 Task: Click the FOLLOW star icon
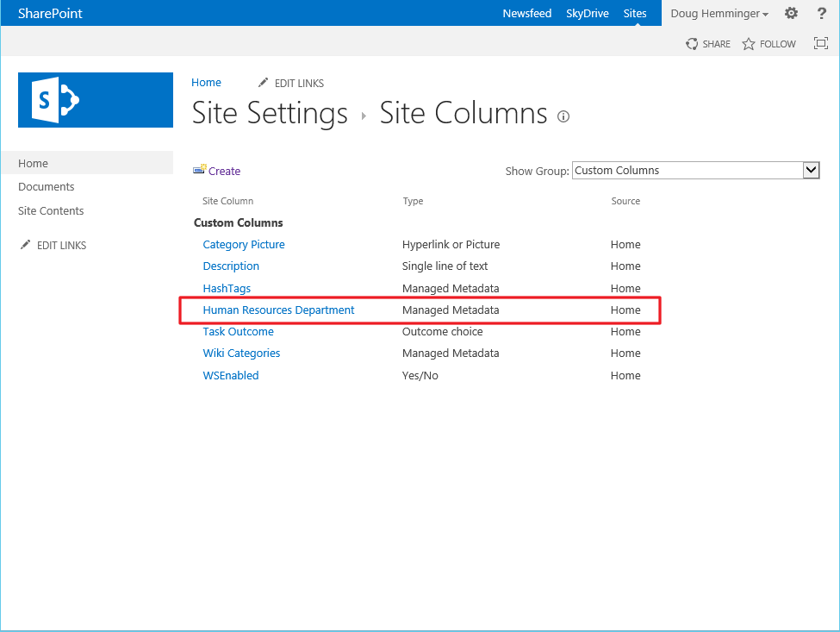coord(748,43)
